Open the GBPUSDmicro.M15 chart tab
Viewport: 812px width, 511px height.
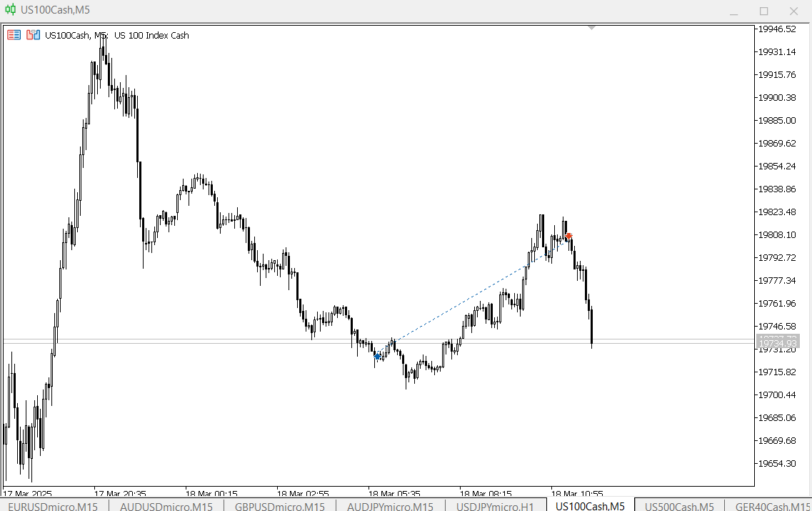279,506
